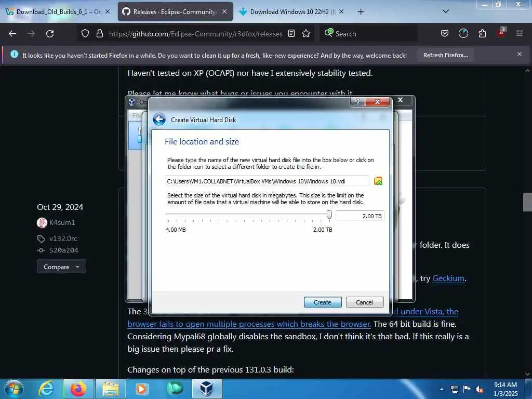
Task: Click the slider track near 4.00 MB
Action: tap(168, 215)
